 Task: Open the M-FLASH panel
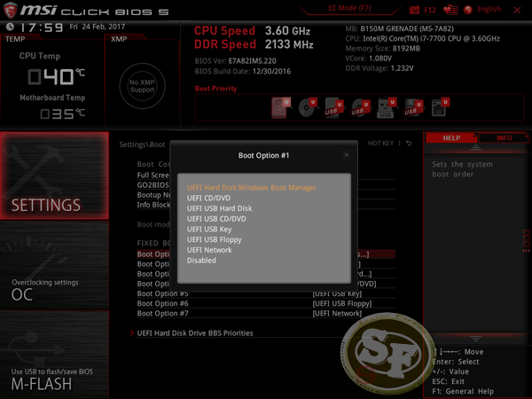coord(54,354)
